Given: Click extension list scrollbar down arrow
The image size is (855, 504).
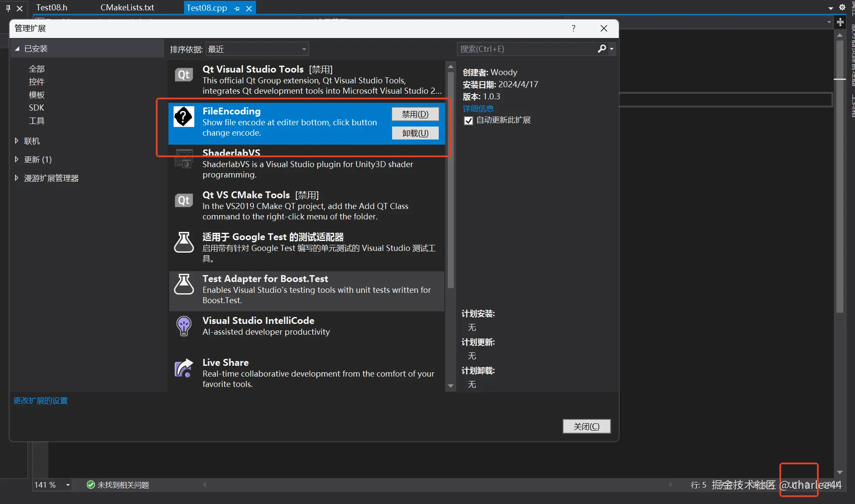Looking at the screenshot, I should click(450, 386).
